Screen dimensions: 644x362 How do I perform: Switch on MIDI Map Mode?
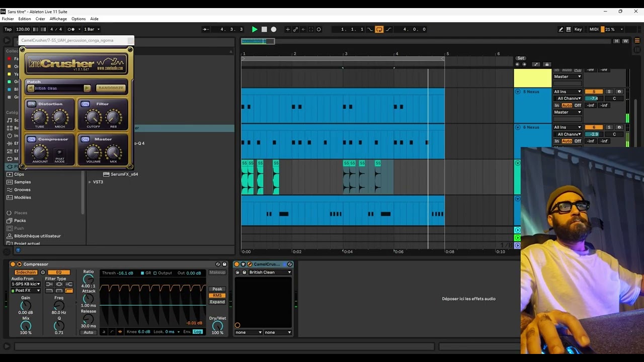pos(594,29)
